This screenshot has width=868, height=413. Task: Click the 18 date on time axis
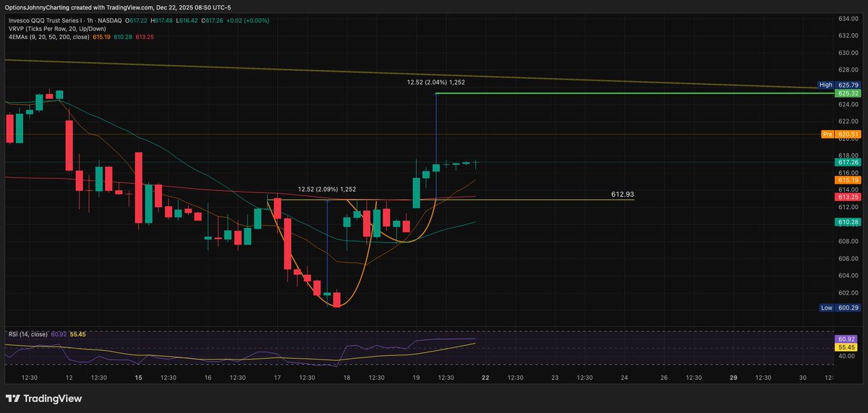[346, 378]
